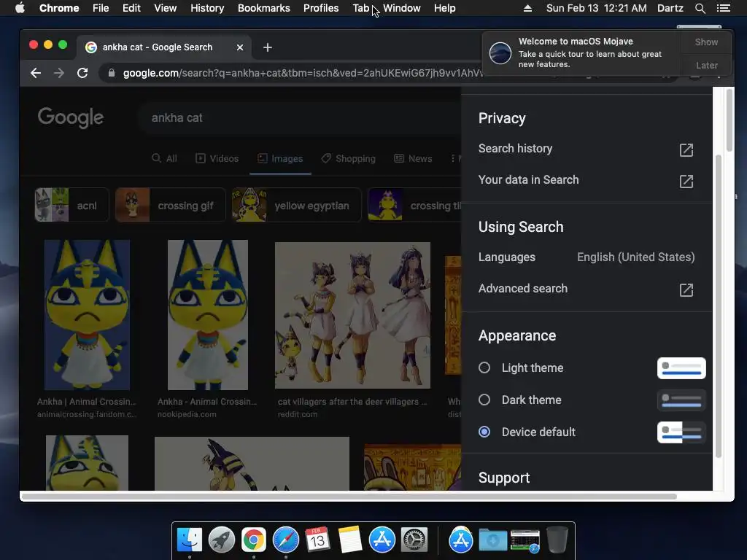
Task: Open Notification Center list icon
Action: (723, 8)
